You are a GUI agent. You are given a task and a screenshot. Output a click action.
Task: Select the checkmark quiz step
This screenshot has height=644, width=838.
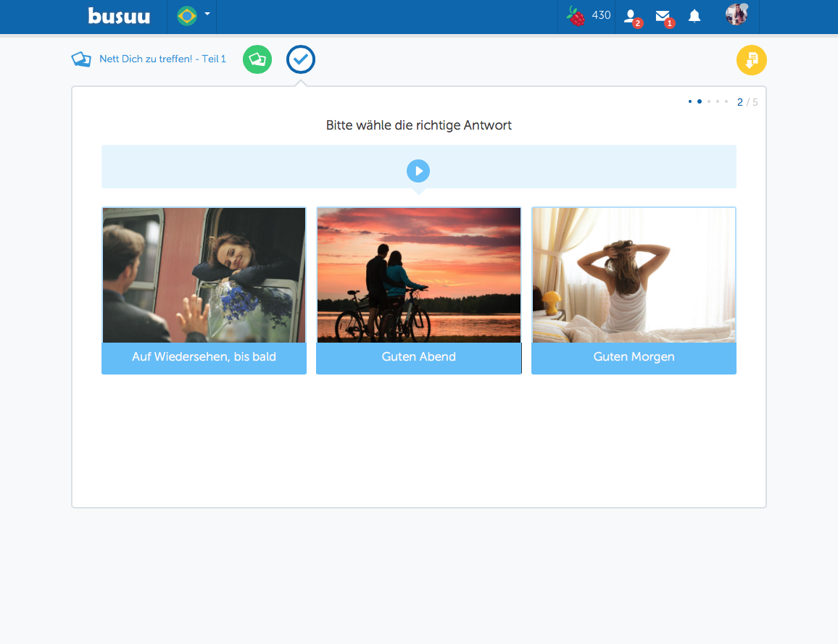[300, 59]
